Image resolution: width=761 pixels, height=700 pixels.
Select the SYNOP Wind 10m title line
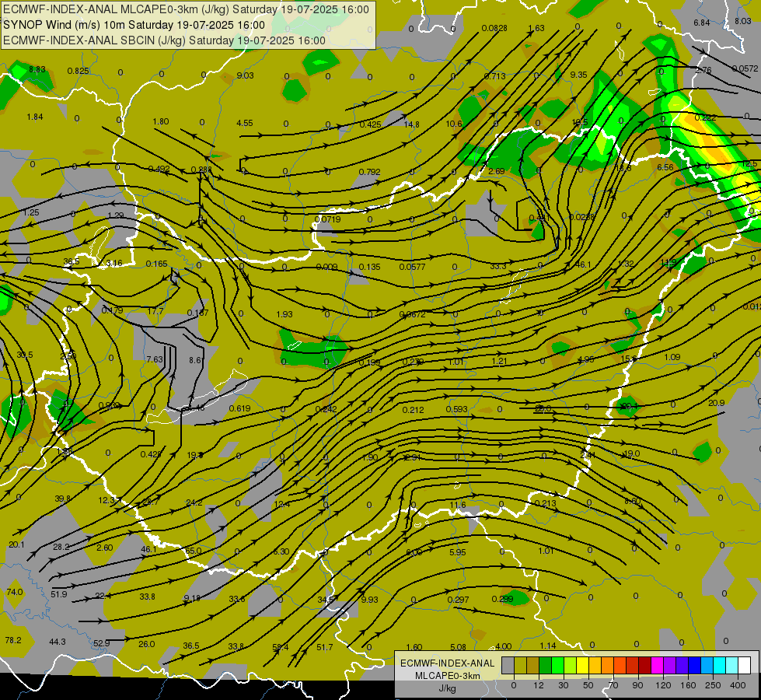(134, 25)
